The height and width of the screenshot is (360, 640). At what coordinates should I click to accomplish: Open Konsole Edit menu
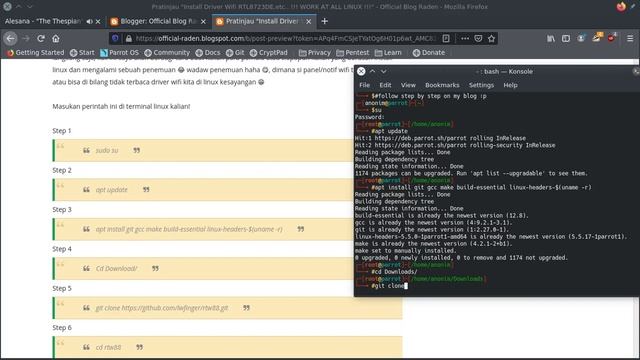pos(385,85)
